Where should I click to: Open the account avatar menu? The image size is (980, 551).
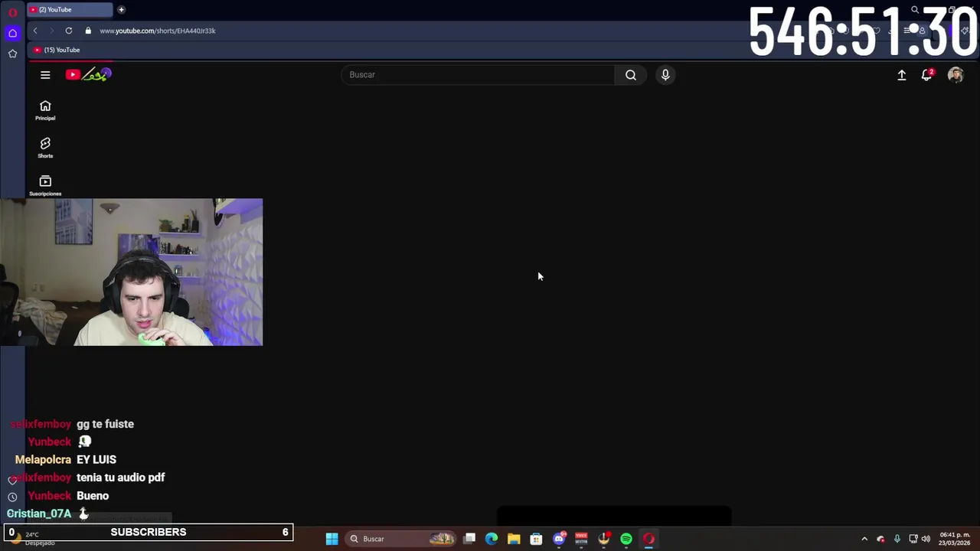coord(955,75)
